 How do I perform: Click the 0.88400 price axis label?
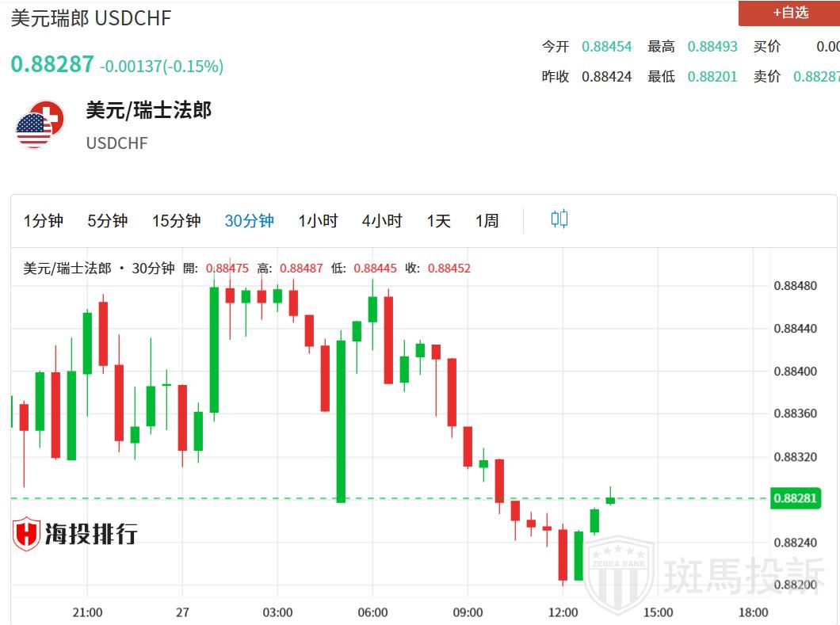(795, 371)
